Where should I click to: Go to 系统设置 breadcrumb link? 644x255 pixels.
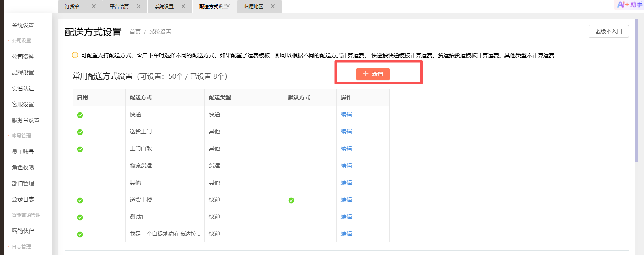[160, 32]
